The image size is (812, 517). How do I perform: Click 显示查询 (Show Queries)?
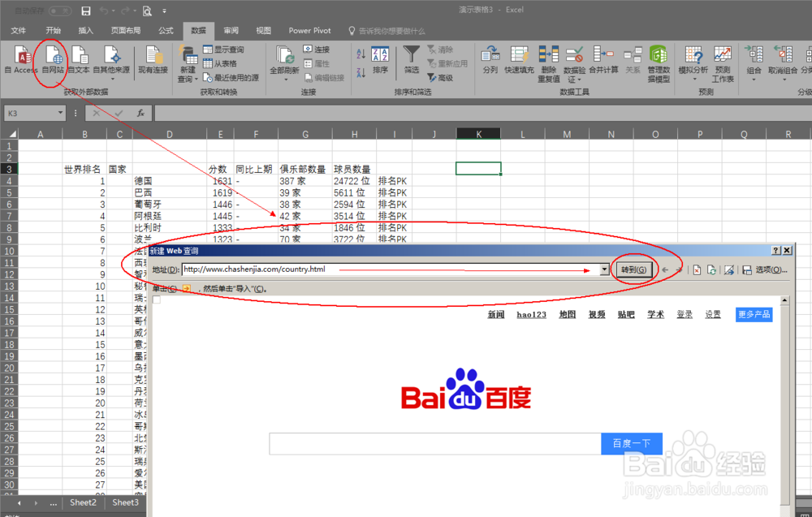click(x=223, y=50)
